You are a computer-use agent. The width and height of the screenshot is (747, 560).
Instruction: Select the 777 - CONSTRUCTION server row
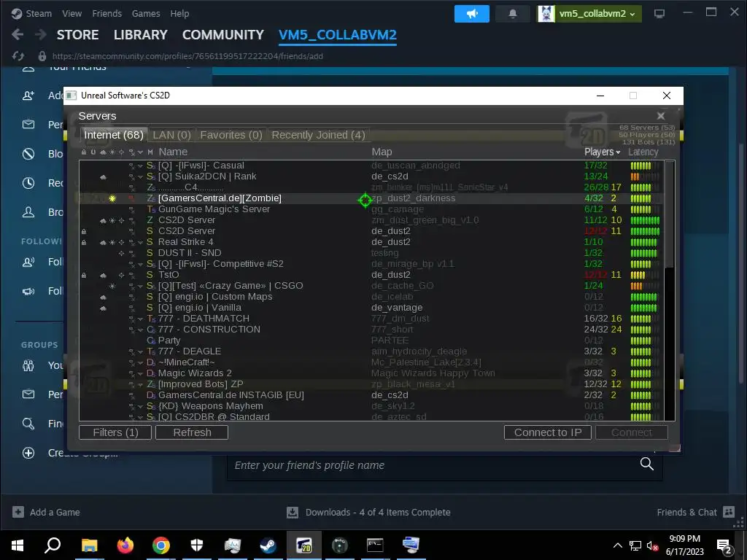coord(371,330)
